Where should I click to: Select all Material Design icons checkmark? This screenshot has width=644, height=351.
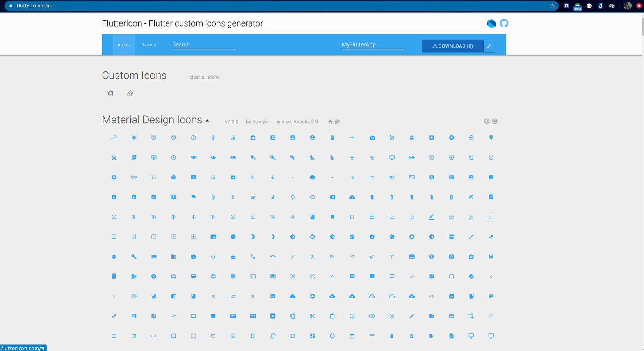487,121
